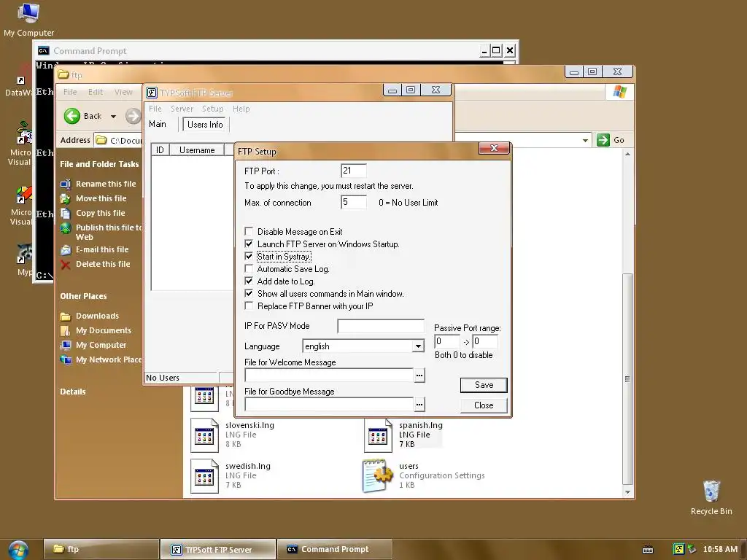
Task: Click the Rename this file icon
Action: 65,184
